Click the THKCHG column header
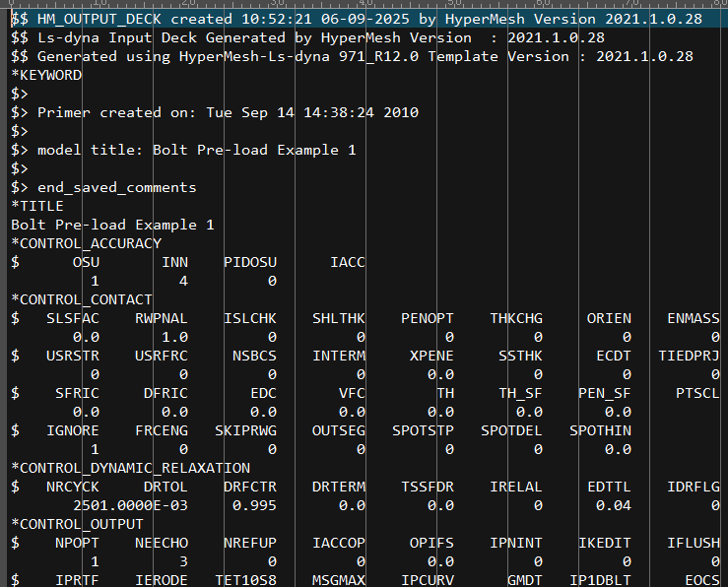Image resolution: width=728 pixels, height=587 pixels. pos(516,318)
